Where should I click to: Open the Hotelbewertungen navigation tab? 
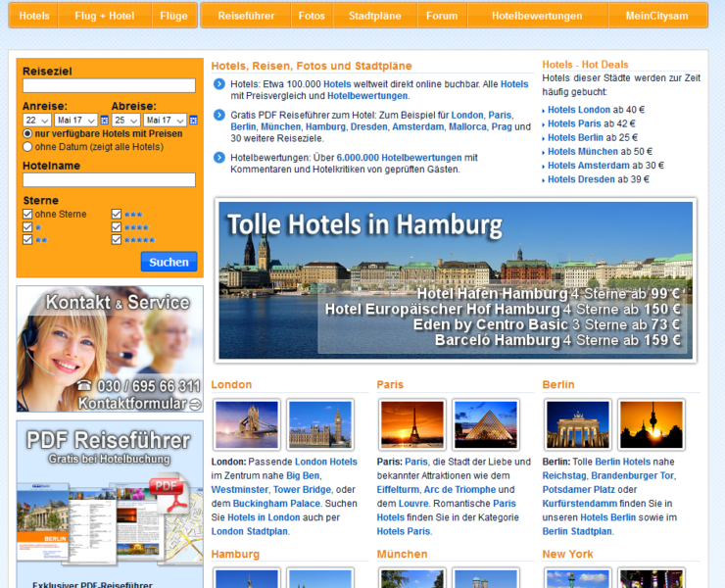point(537,16)
